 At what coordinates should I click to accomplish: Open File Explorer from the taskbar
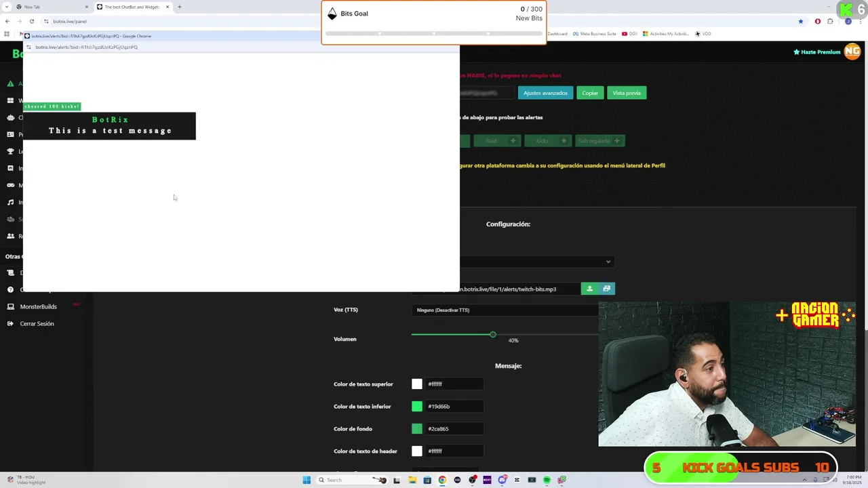(412, 480)
